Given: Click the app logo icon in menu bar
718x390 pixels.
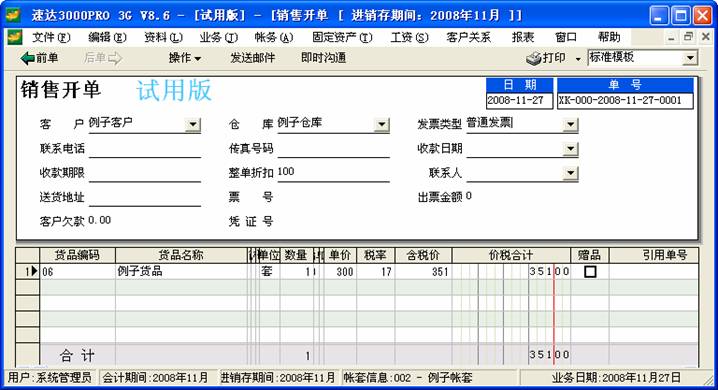Looking at the screenshot, I should pos(15,37).
